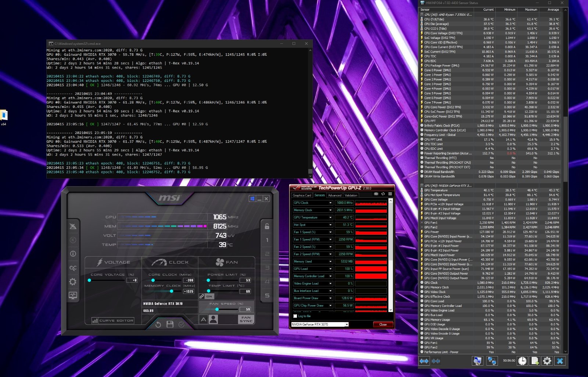Click GPU-Z sensor list scrollbar down arrow
588x377 pixels.
[x=390, y=310]
